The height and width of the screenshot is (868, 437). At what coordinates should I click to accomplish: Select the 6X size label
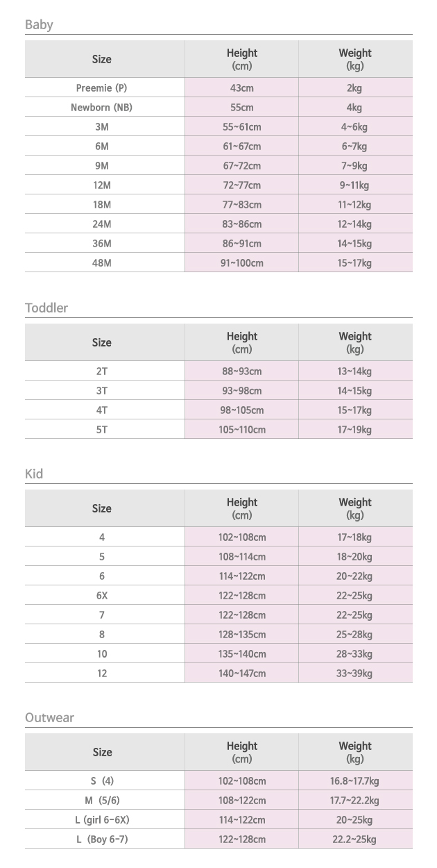pyautogui.click(x=102, y=596)
